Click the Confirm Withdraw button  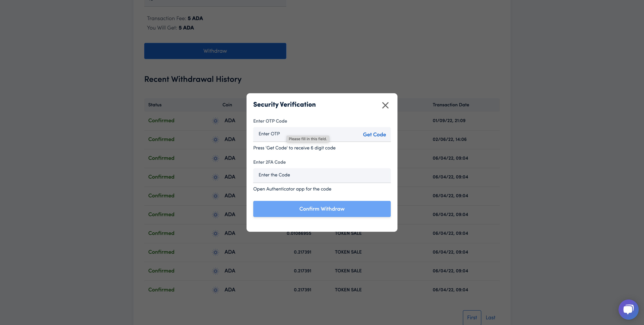322,209
